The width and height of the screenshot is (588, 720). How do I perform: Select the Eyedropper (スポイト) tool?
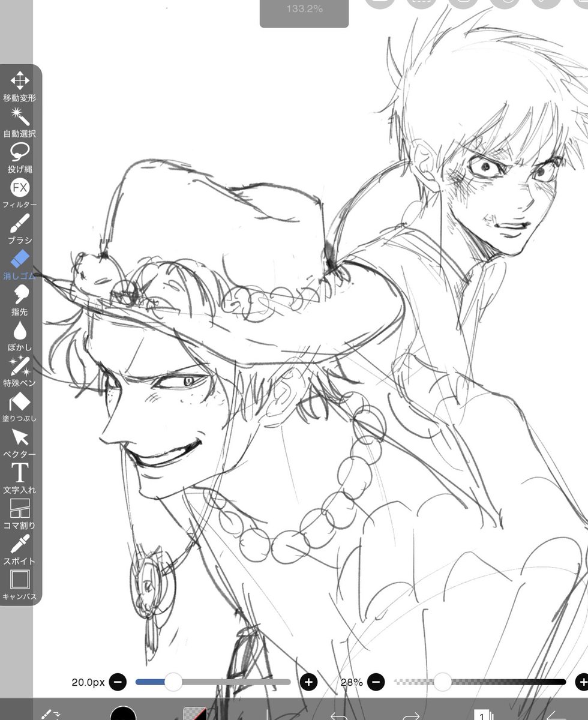[20, 550]
